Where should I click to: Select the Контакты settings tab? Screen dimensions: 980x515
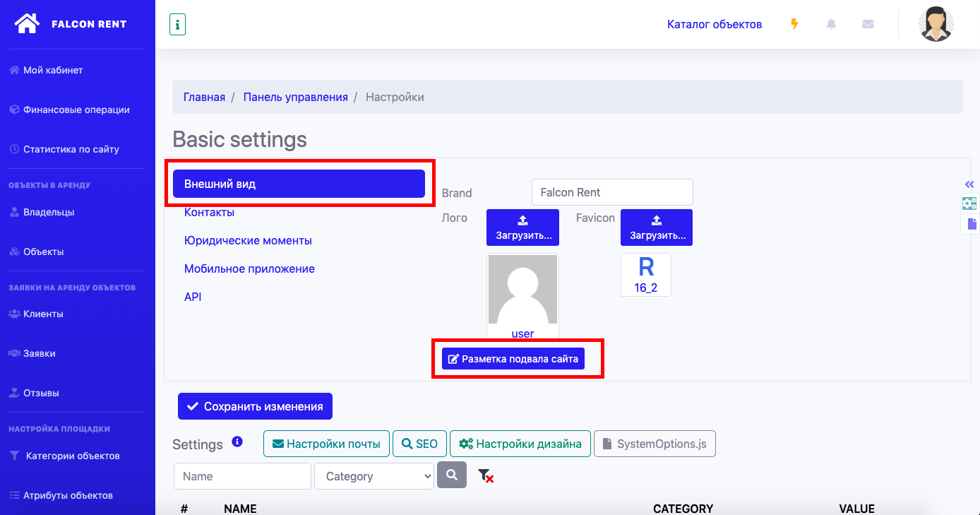point(209,212)
